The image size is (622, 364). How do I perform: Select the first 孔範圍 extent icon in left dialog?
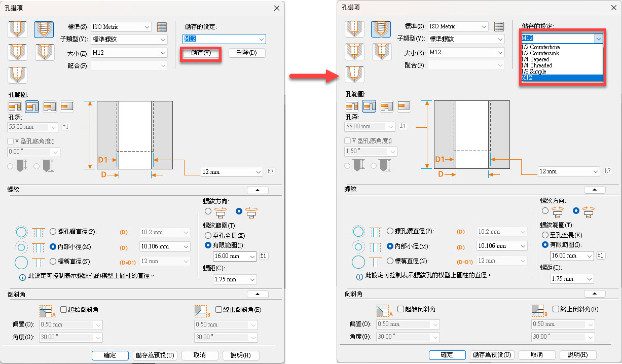tap(15, 106)
